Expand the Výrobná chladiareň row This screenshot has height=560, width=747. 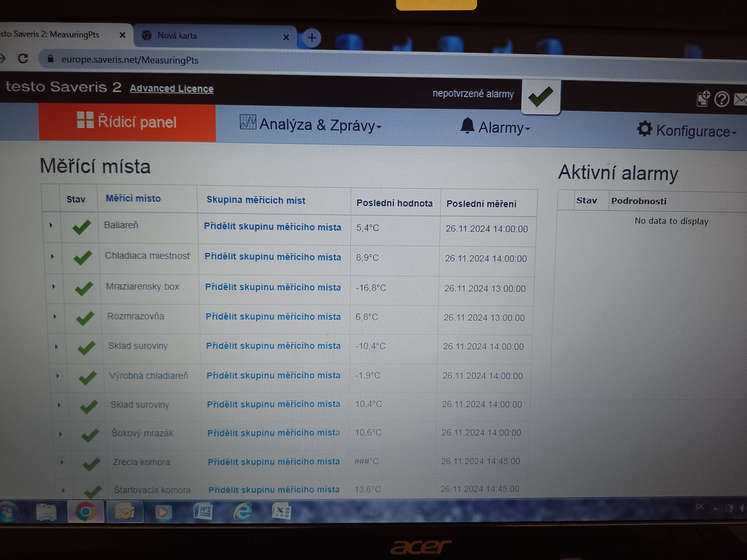point(58,376)
